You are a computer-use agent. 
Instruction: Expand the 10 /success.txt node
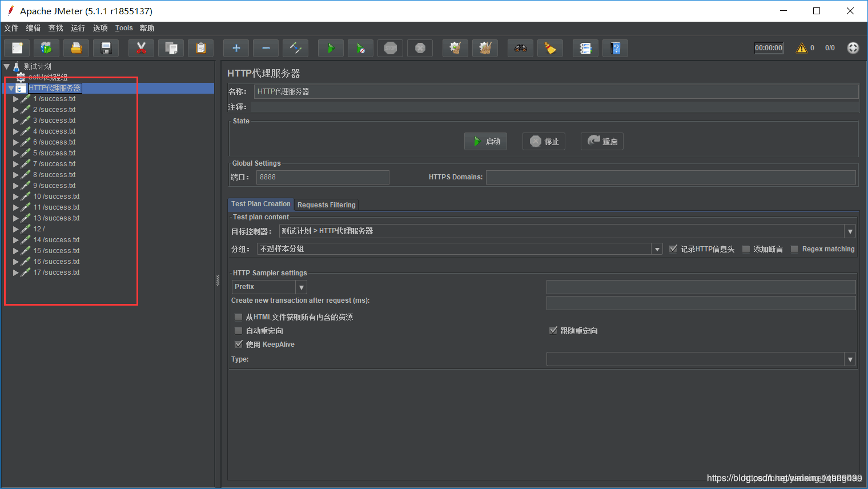16,197
